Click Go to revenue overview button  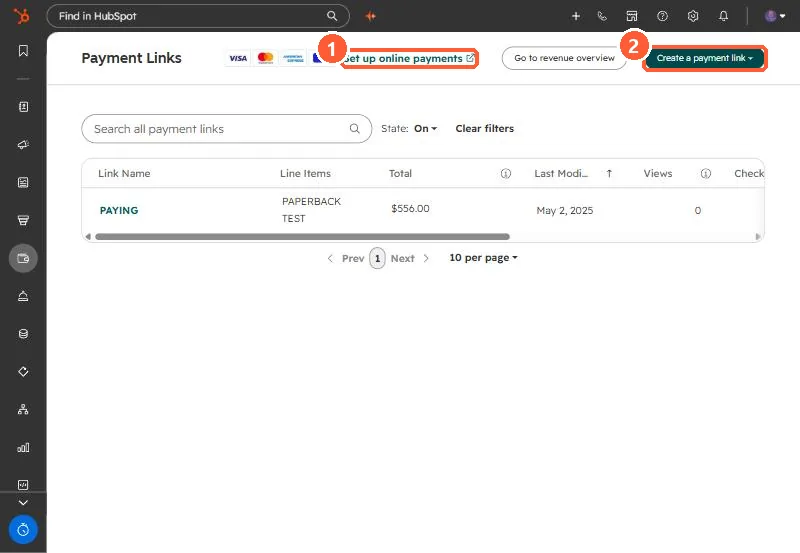click(x=564, y=58)
